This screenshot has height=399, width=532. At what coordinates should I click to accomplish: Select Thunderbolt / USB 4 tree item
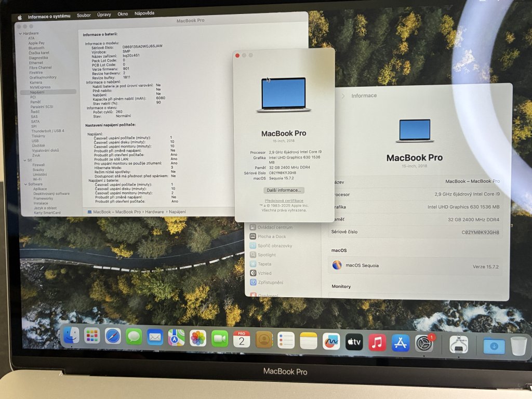click(47, 131)
